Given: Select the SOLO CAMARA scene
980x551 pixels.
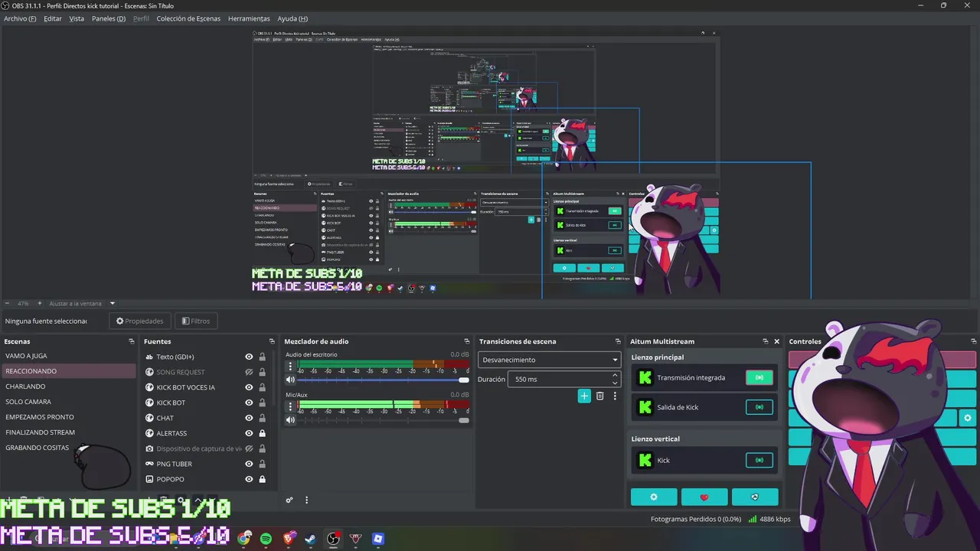Looking at the screenshot, I should (x=68, y=402).
